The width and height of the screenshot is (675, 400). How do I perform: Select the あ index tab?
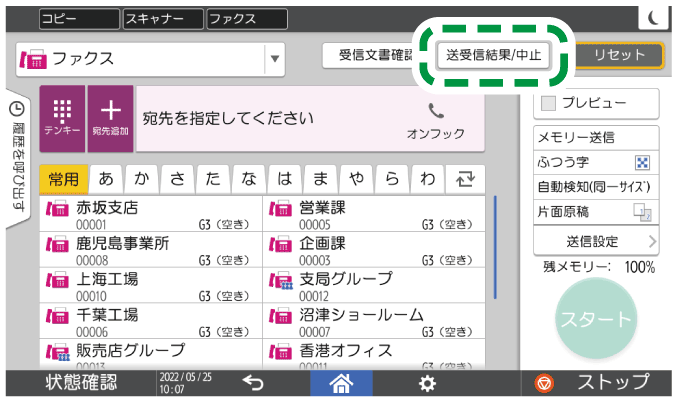pyautogui.click(x=106, y=179)
